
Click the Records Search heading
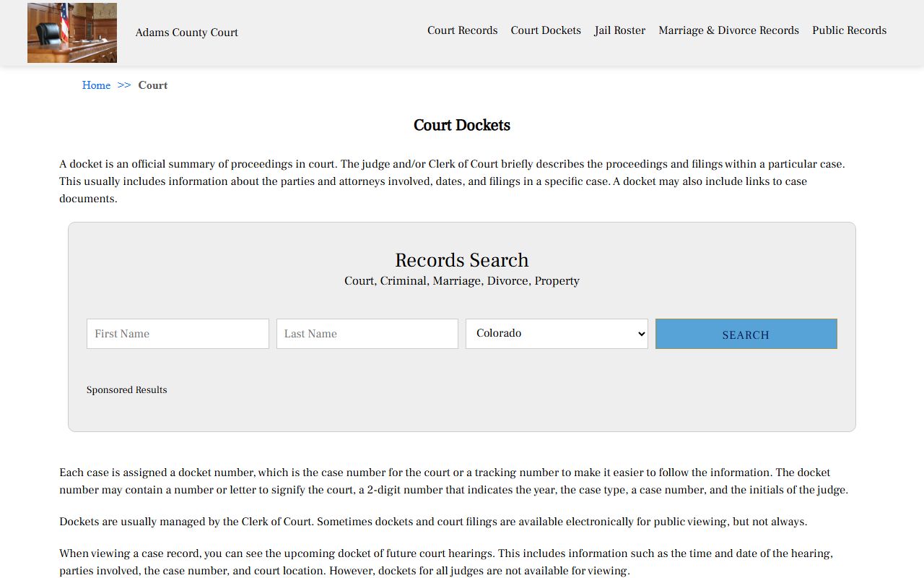click(x=462, y=260)
